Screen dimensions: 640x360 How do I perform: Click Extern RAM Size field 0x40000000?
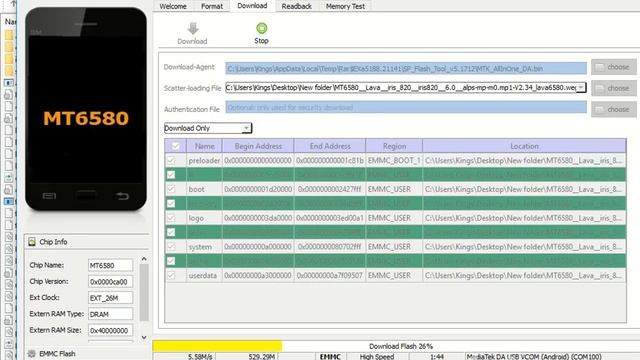pyautogui.click(x=110, y=331)
